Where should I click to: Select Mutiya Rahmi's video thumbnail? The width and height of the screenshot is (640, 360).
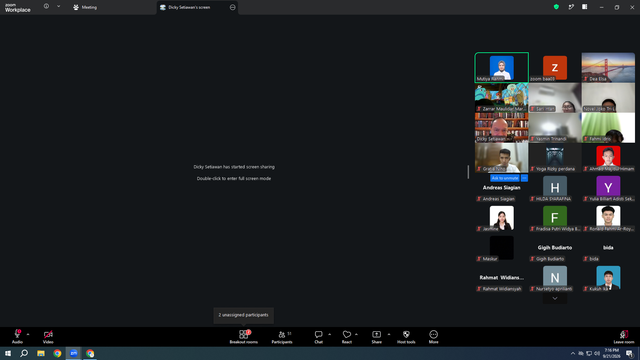502,67
